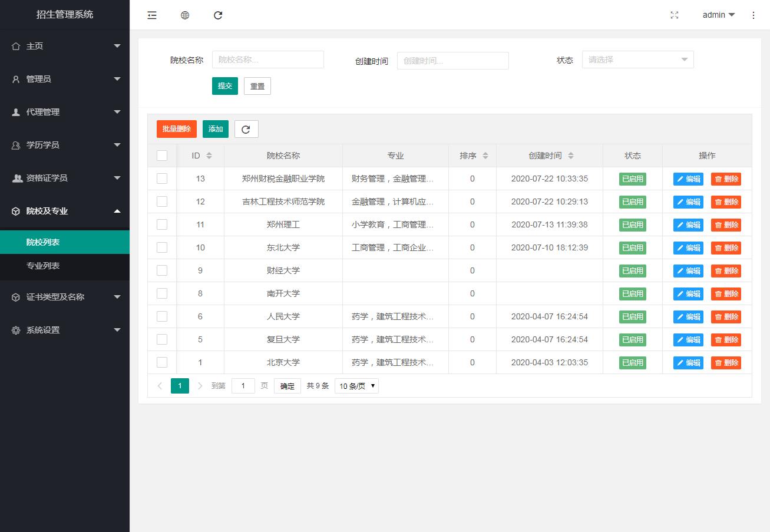Collapse the sidebar with the menu fold icon

point(152,15)
